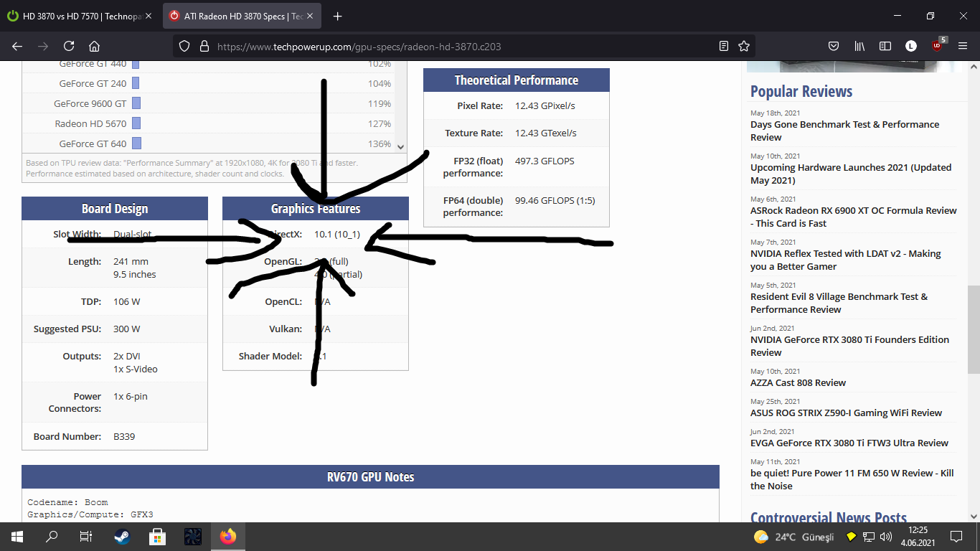Focus the techpowerup URL address field
The width and height of the screenshot is (980, 551).
tap(463, 46)
